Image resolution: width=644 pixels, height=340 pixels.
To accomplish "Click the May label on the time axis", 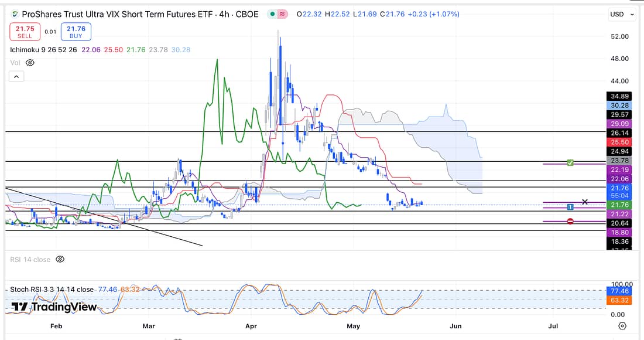I will 353,326.
